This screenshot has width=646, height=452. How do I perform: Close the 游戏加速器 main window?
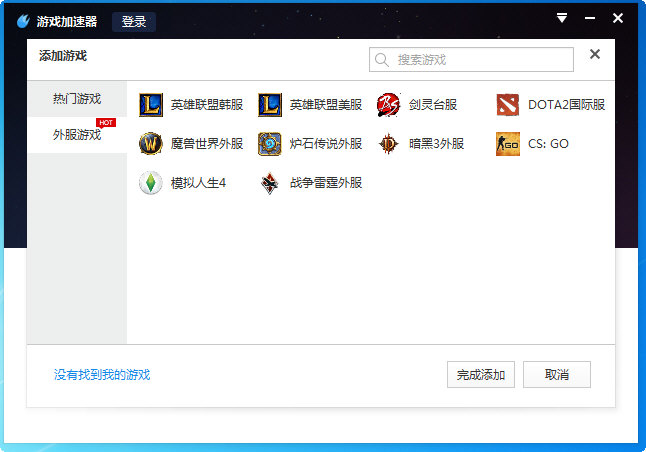[x=618, y=18]
